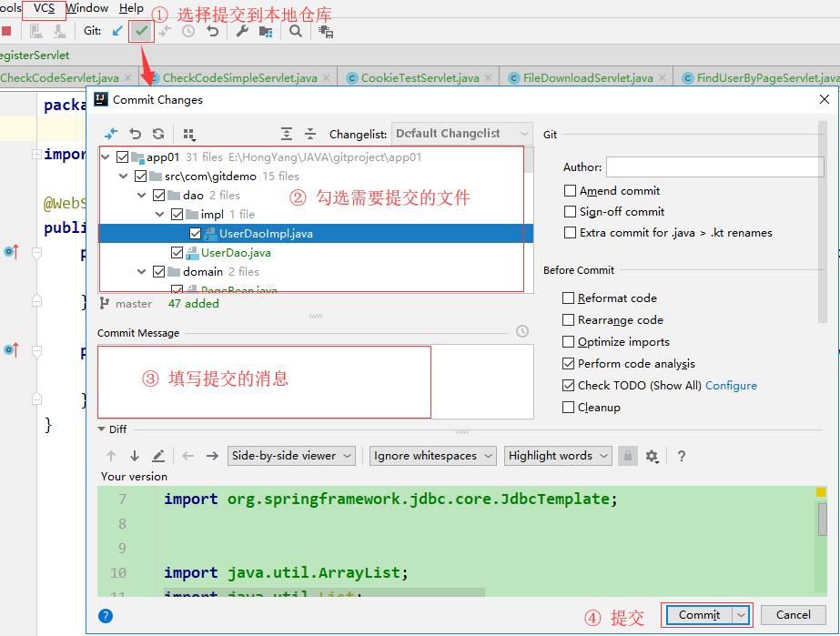
Task: Click group by icon in Commit Changes
Action: [189, 134]
